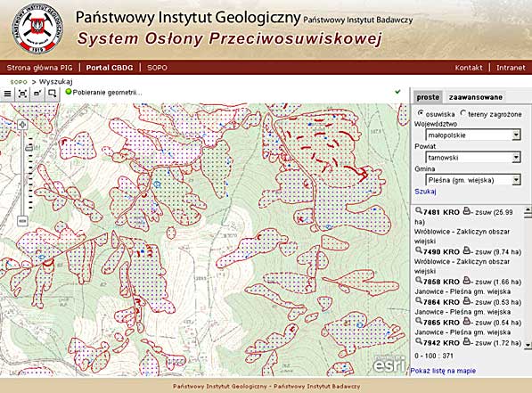Image resolution: width=532 pixels, height=393 pixels.
Task: Click the 7865 KRO result link
Action: point(441,323)
